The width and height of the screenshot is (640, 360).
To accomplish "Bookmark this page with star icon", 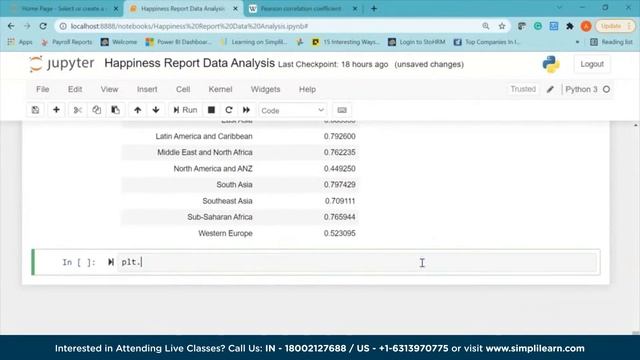I will pyautogui.click(x=502, y=26).
